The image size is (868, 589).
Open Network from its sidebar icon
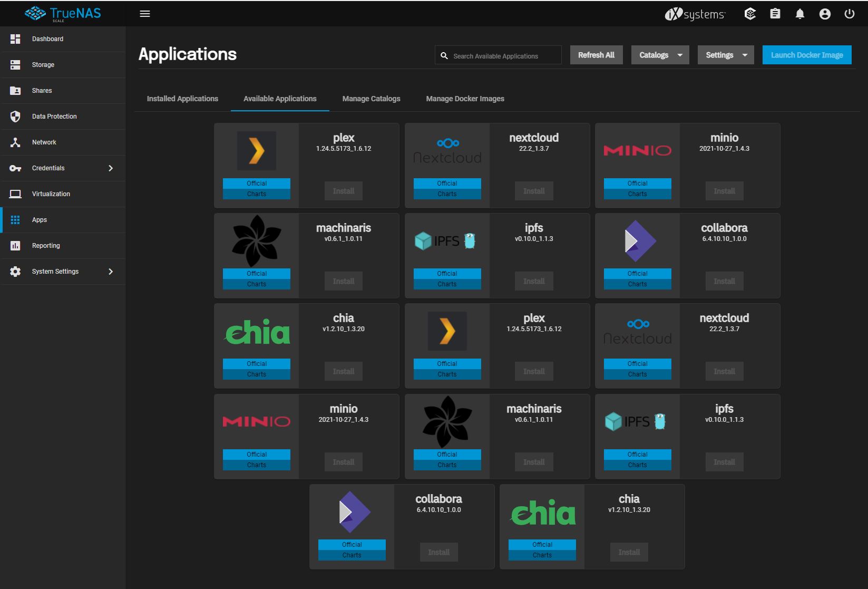[15, 142]
